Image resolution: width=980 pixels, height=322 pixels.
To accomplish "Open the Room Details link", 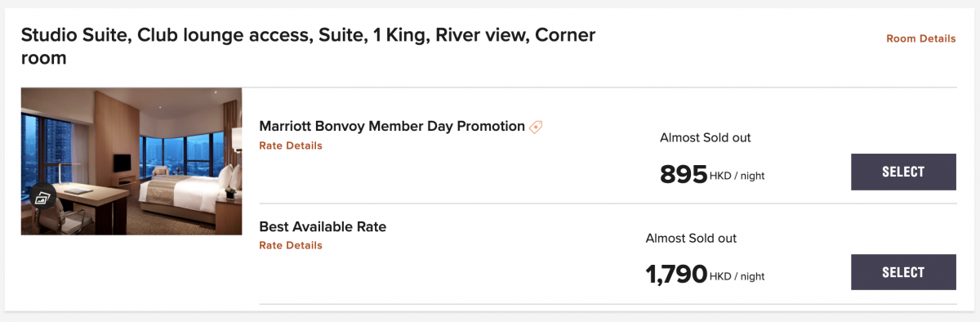I will click(920, 38).
